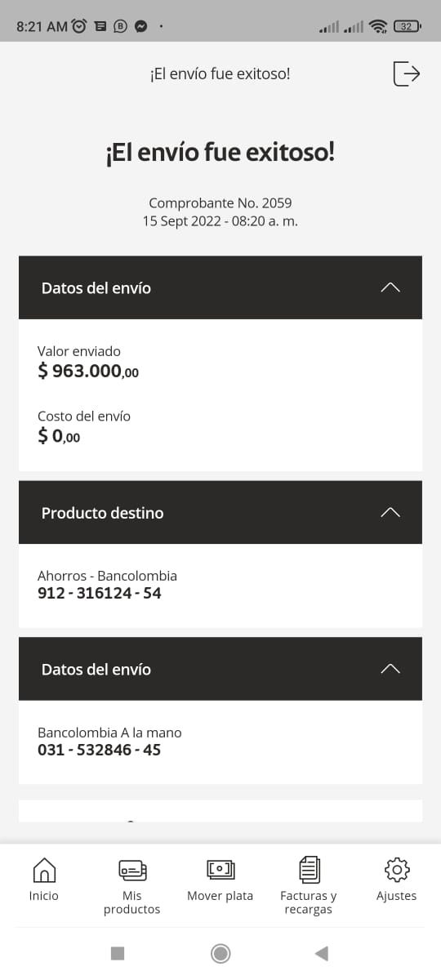Collapse Producto destino section chevron

[x=390, y=512]
